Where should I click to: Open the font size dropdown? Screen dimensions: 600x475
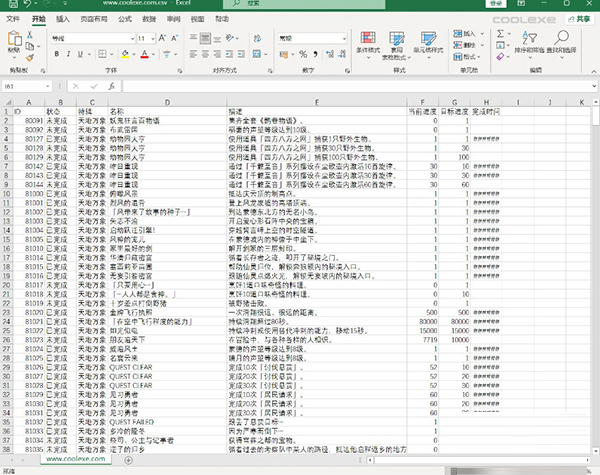152,38
